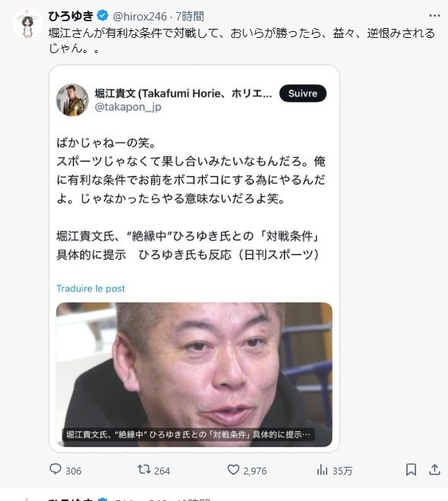Open the view analytics bar chart icon

(322, 470)
